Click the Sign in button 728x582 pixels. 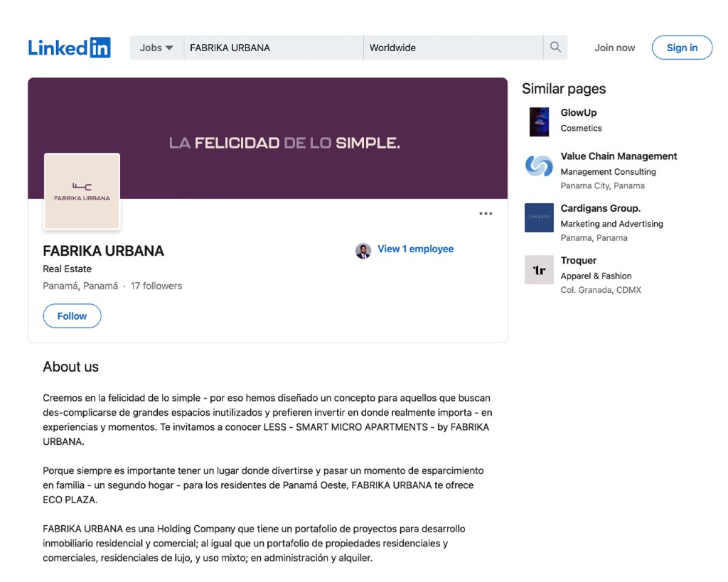pyautogui.click(x=682, y=48)
